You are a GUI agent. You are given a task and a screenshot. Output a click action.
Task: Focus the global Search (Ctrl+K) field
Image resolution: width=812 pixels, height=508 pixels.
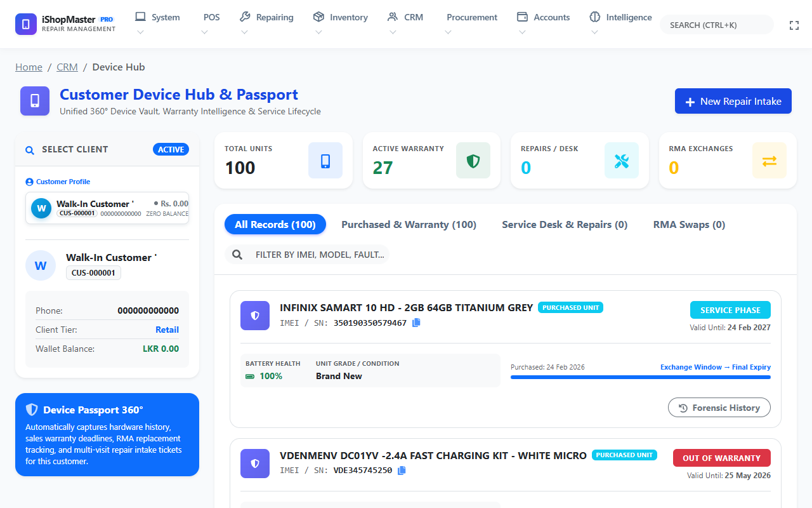[x=717, y=25]
